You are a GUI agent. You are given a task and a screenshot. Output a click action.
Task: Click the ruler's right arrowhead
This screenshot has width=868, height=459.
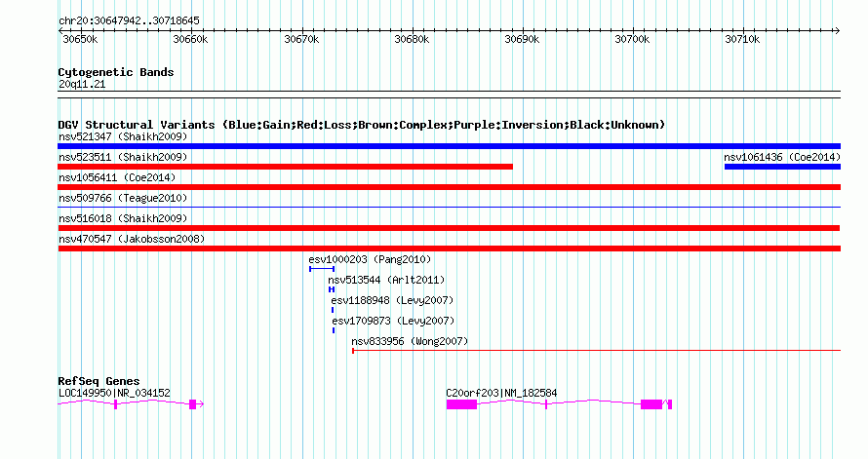(x=838, y=31)
